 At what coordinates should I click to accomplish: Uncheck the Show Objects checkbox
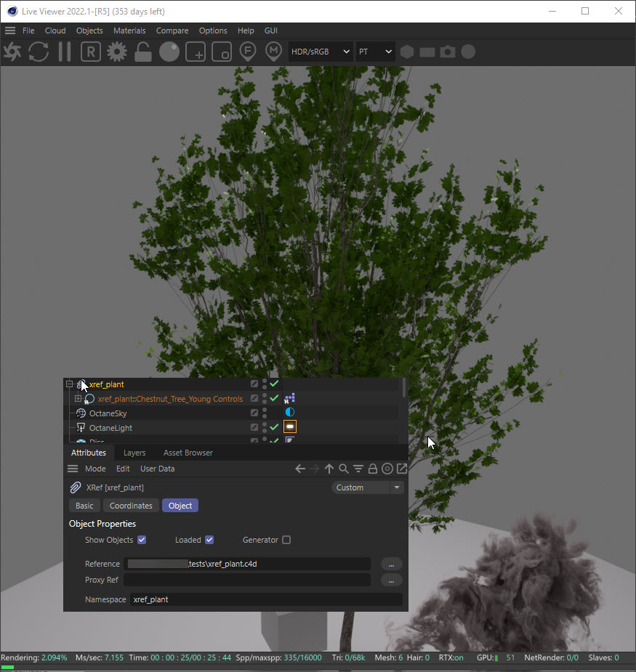pos(142,540)
